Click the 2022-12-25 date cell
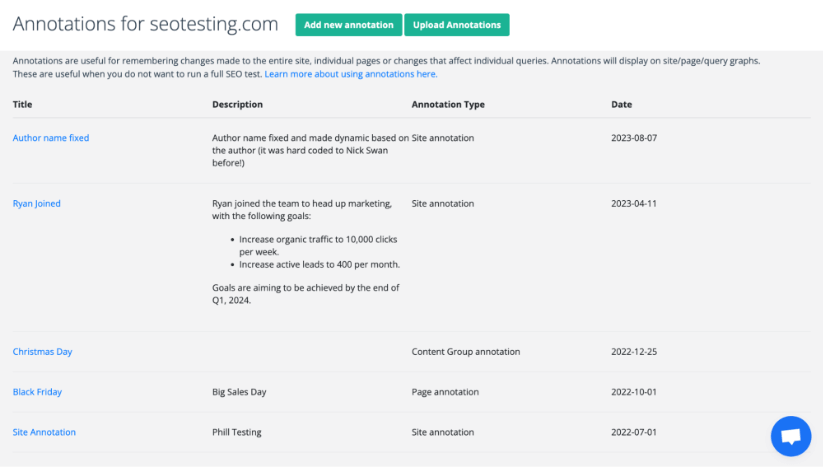The width and height of the screenshot is (823, 467). point(634,352)
